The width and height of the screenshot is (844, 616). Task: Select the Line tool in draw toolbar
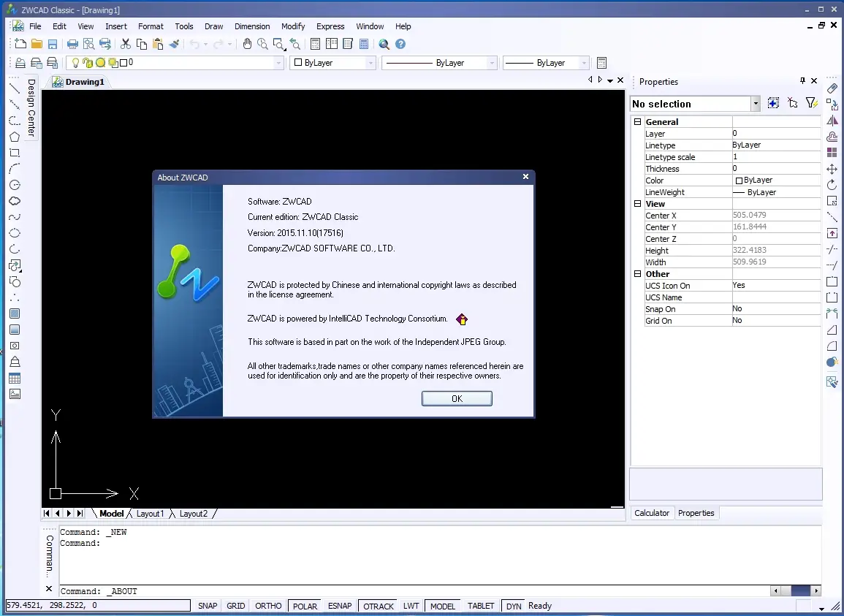pyautogui.click(x=15, y=89)
